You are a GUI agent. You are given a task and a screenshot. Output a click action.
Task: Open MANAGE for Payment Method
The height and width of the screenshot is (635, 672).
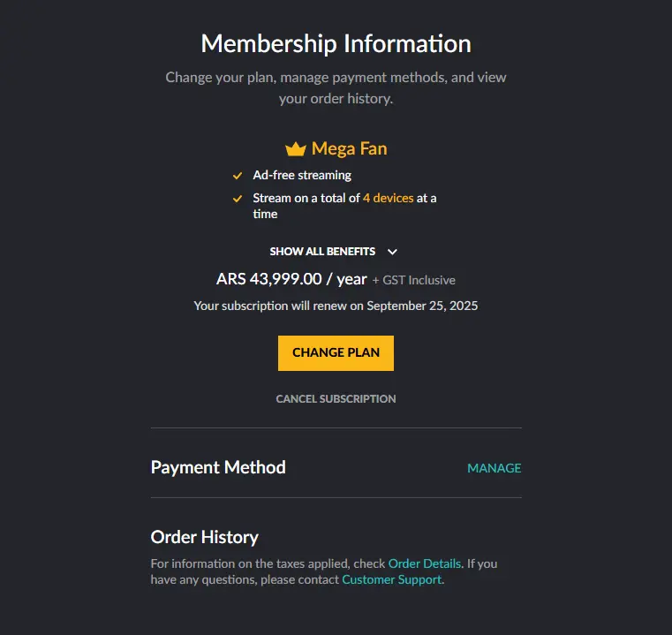(x=495, y=468)
